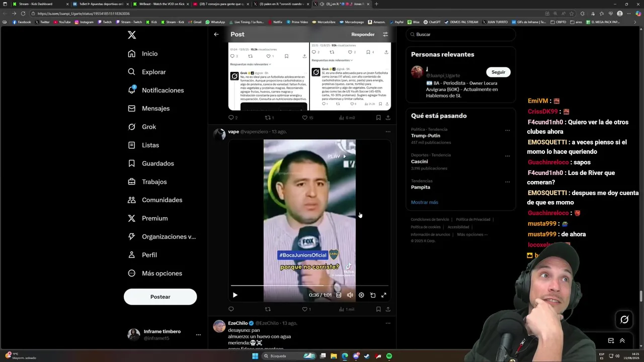Viewport: 644px width, 362px height.
Task: Mute the video volume
Action: (350, 295)
